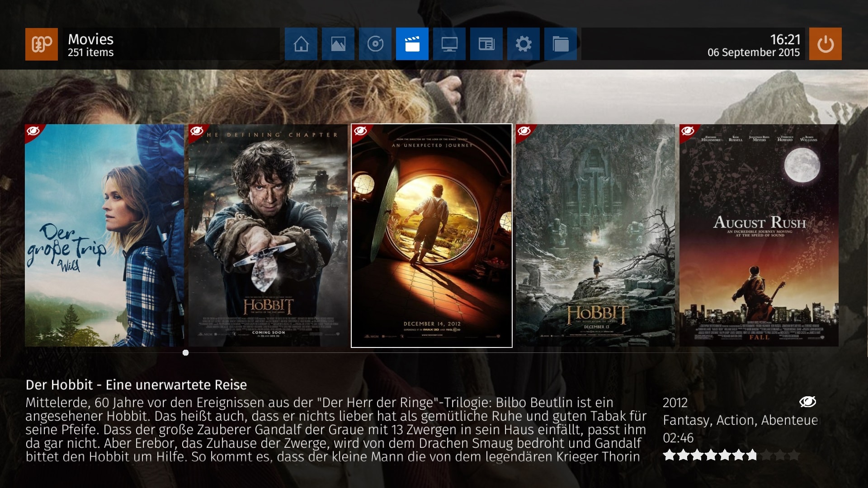This screenshot has height=488, width=868.
Task: Toggle watched eye on Desolation of Smaug poster
Action: tap(524, 131)
